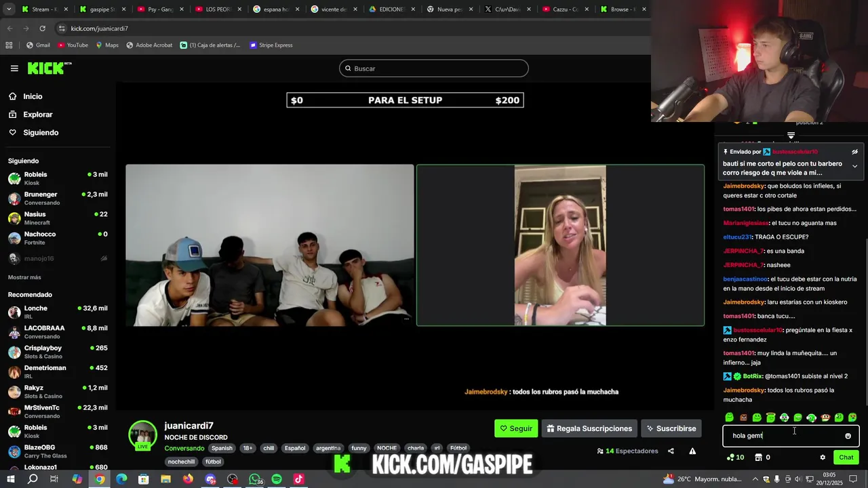Image resolution: width=868 pixels, height=488 pixels.
Task: Open WhatsApp from the taskbar
Action: pos(255,479)
